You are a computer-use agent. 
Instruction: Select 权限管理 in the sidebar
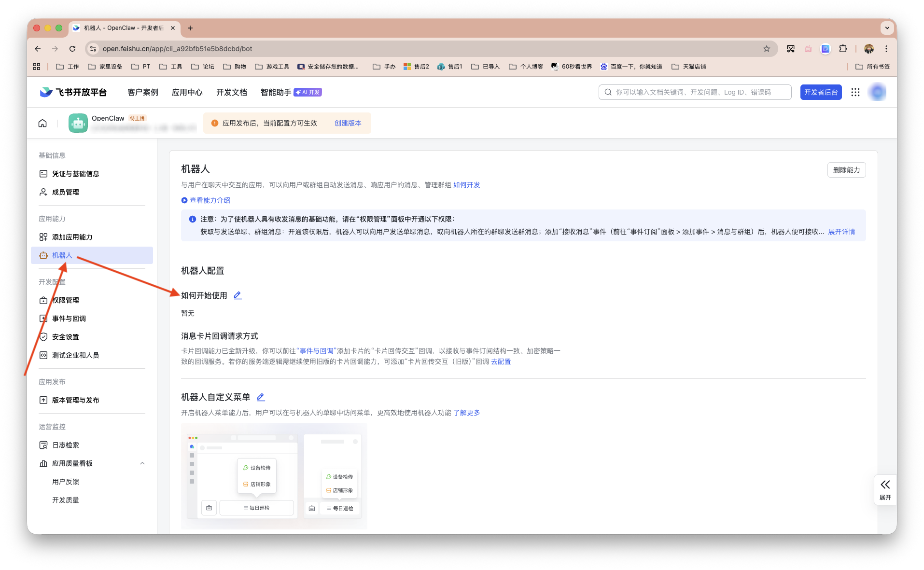66,300
